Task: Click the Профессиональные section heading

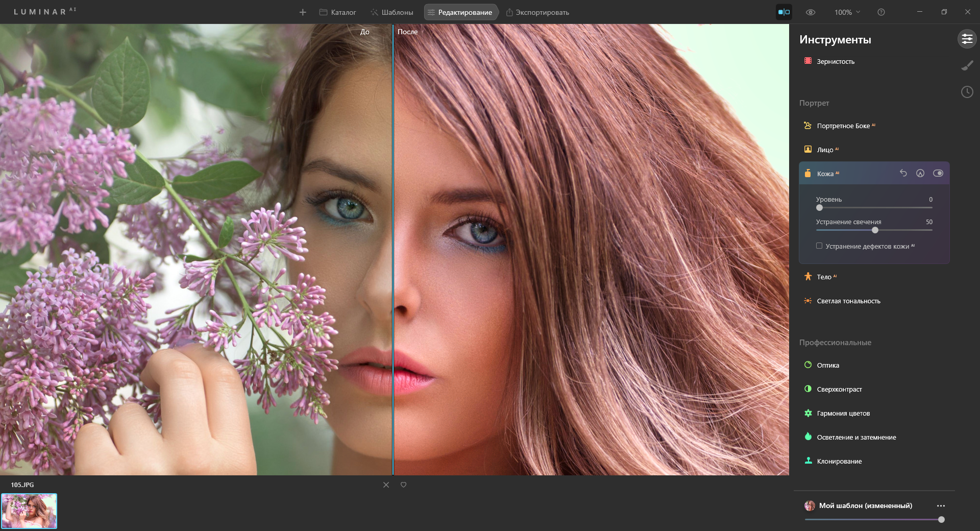Action: coord(835,343)
